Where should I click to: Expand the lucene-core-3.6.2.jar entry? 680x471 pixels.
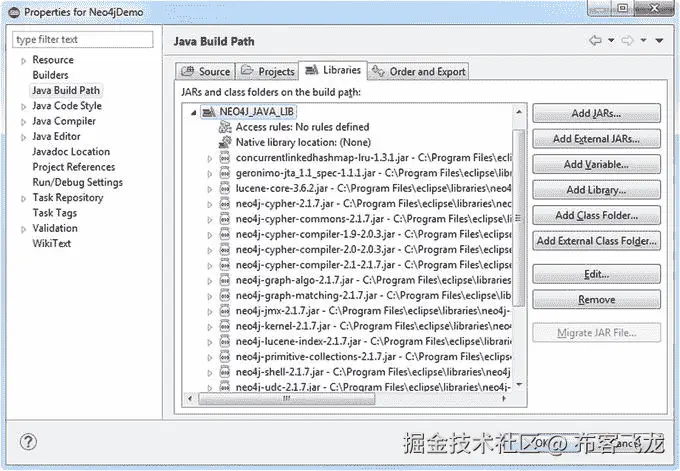[210, 189]
